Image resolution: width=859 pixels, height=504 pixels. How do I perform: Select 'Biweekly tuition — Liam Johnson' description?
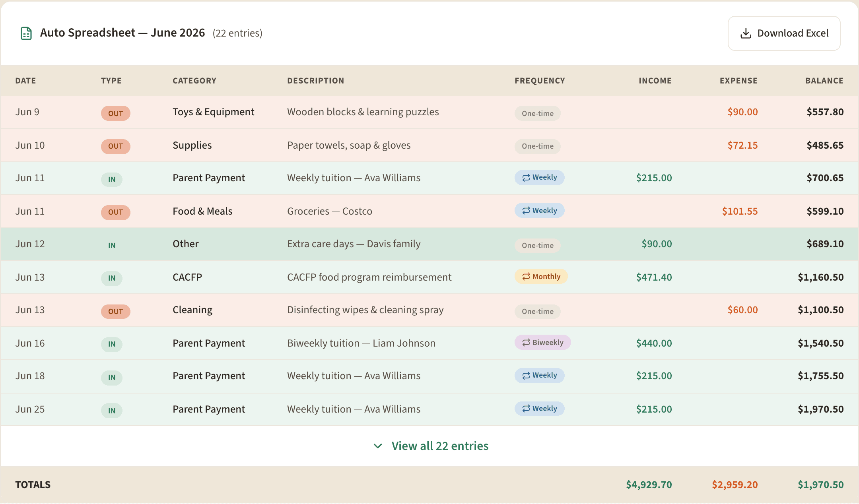click(361, 343)
